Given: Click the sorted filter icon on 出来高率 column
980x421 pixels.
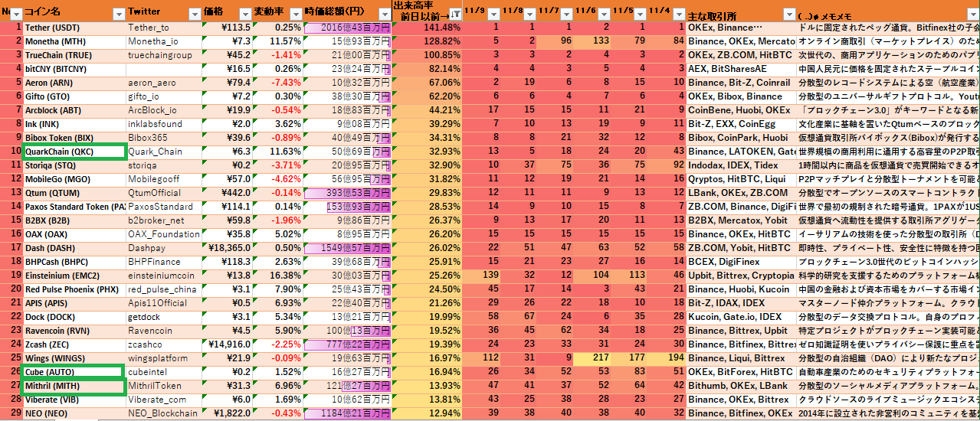Looking at the screenshot, I should [455, 14].
